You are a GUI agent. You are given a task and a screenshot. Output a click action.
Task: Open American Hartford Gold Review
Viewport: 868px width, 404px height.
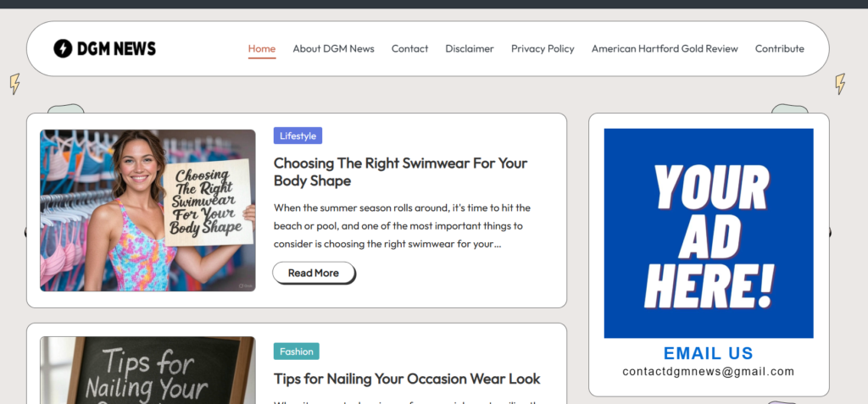665,49
